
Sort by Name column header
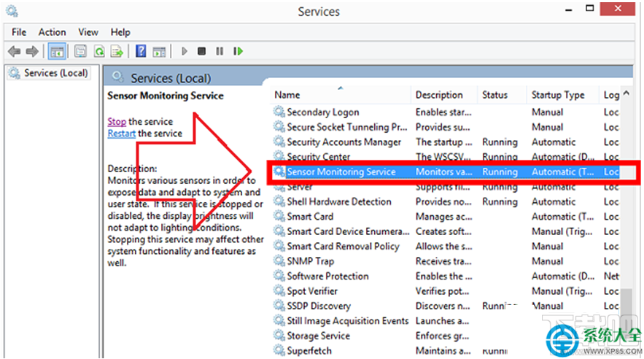point(341,95)
